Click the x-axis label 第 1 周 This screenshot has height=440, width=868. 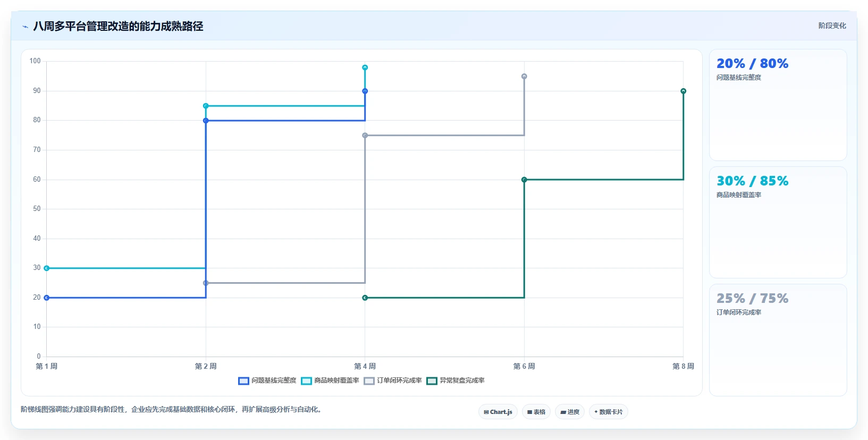(x=47, y=366)
